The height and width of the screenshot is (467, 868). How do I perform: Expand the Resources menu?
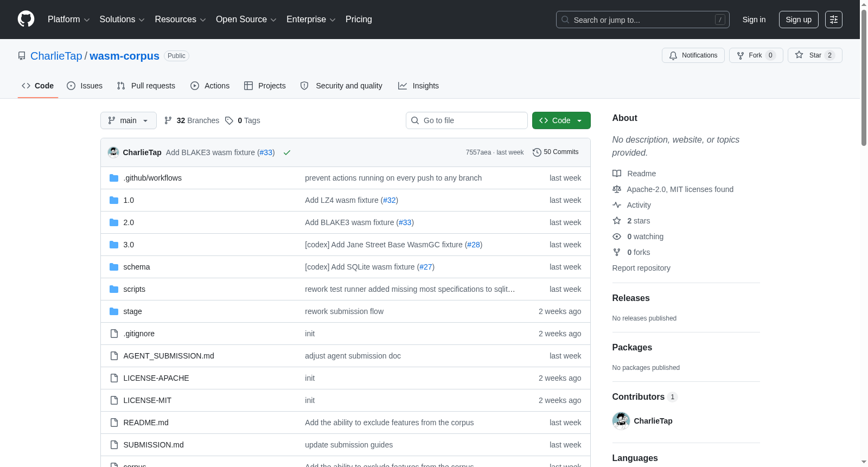(180, 20)
